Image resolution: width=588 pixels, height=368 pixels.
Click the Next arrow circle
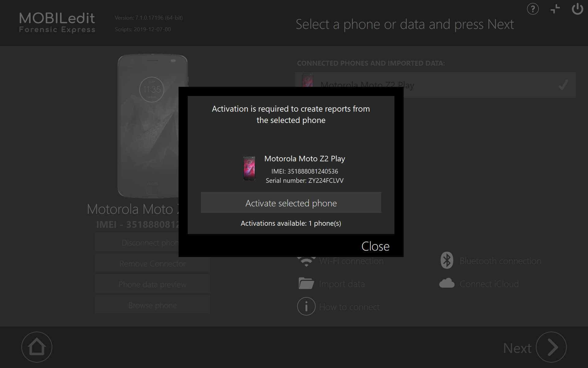pyautogui.click(x=551, y=347)
